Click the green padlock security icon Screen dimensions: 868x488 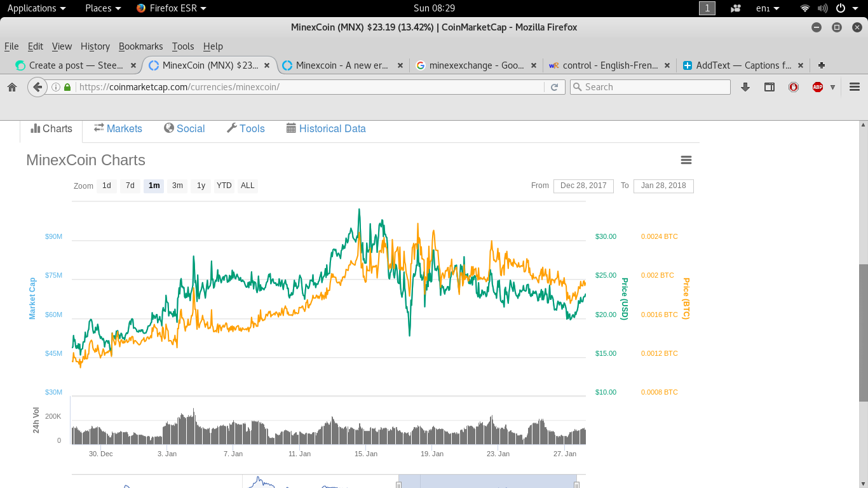click(67, 87)
